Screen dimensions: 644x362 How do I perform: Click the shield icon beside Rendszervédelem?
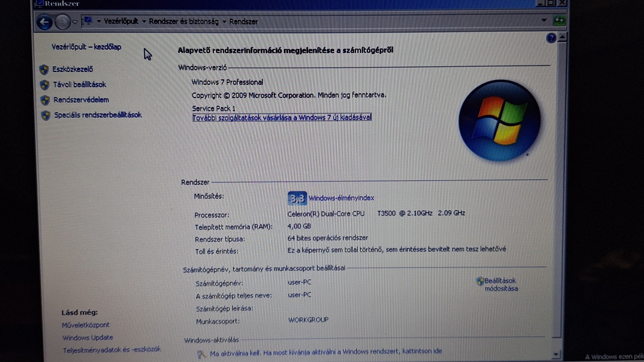(x=45, y=100)
